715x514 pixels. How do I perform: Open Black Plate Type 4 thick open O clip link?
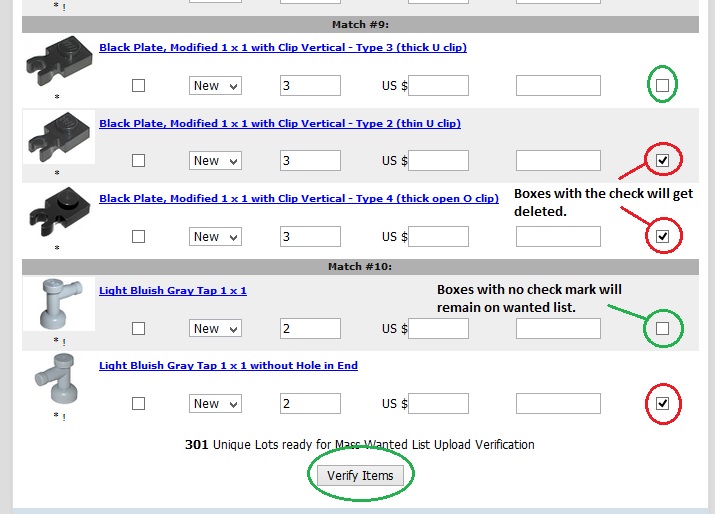click(x=299, y=198)
